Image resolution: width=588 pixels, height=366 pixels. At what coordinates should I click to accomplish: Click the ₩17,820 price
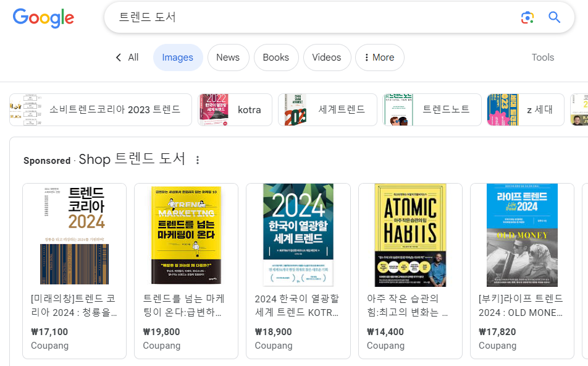(497, 332)
